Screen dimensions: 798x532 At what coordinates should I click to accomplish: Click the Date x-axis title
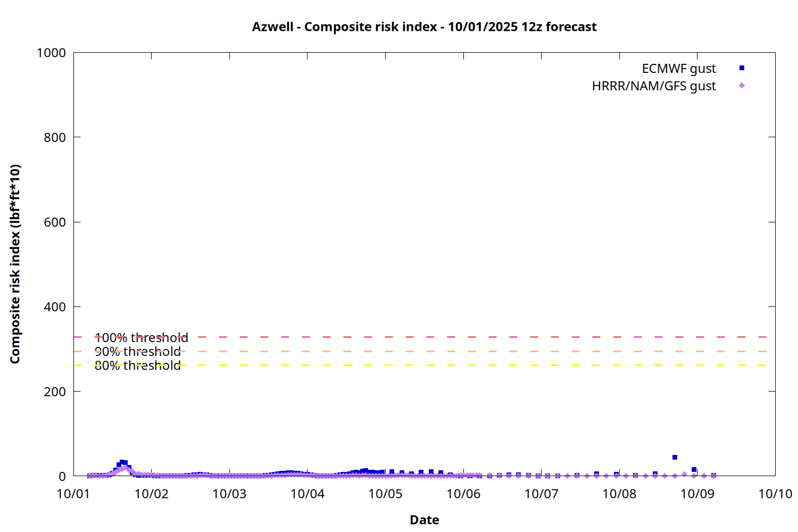(424, 520)
